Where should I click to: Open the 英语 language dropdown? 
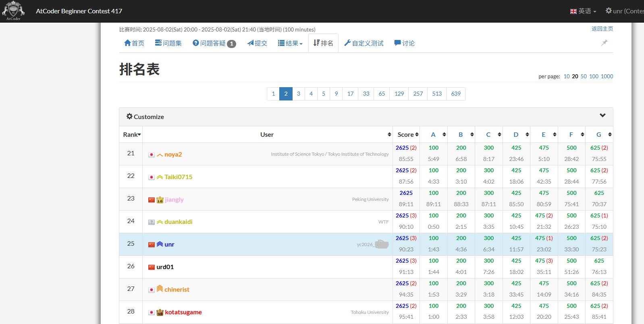(584, 11)
